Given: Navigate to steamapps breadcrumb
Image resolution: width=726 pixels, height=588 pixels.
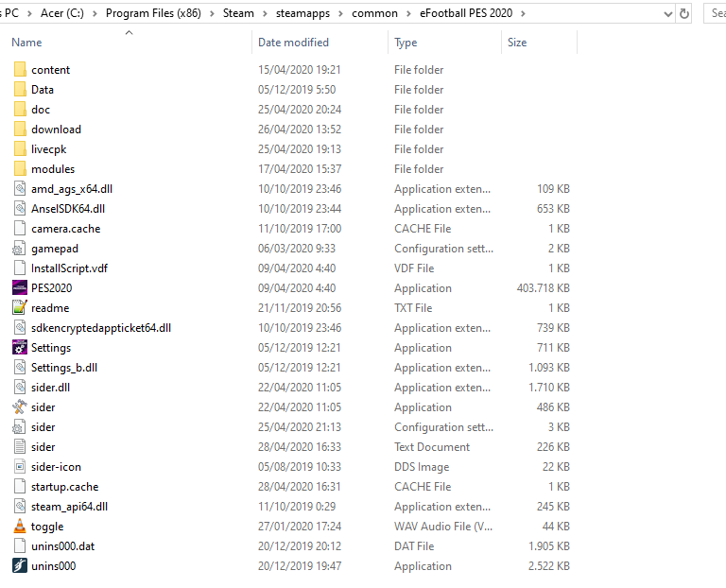Looking at the screenshot, I should coord(302,13).
